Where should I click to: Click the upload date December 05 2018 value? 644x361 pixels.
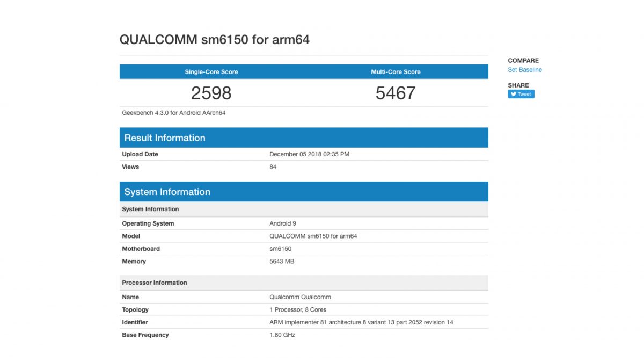click(309, 154)
